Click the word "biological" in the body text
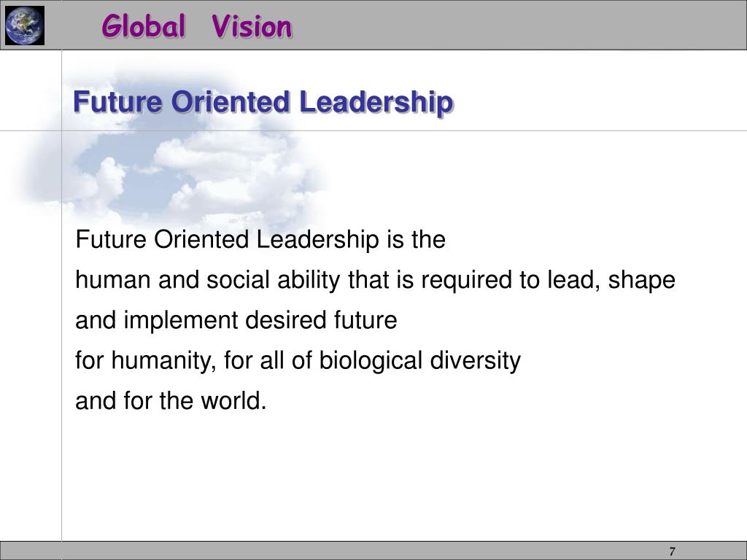The width and height of the screenshot is (747, 560). (371, 360)
